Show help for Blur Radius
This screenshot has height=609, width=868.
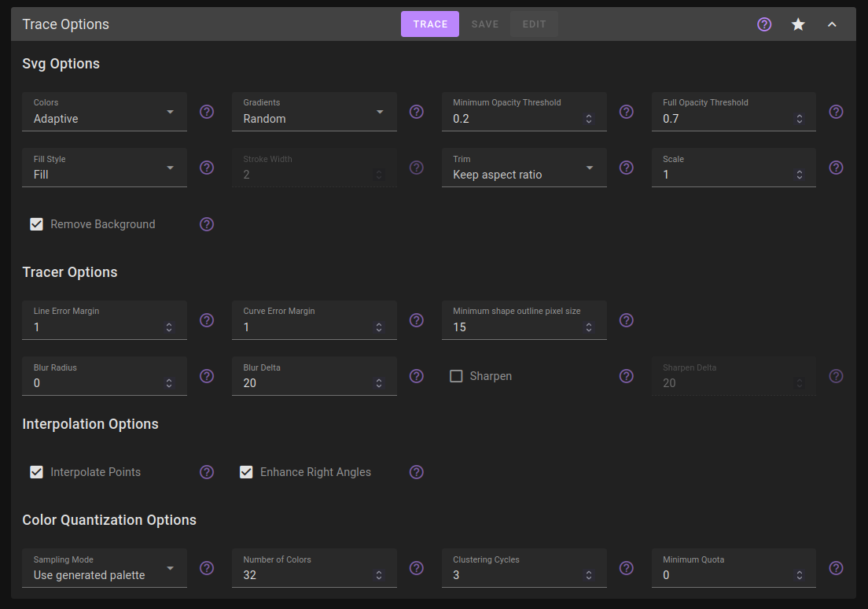coord(207,376)
